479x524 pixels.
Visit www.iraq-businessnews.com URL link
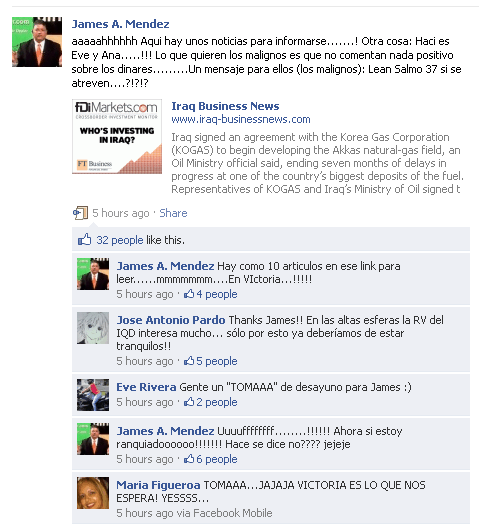coord(241,119)
